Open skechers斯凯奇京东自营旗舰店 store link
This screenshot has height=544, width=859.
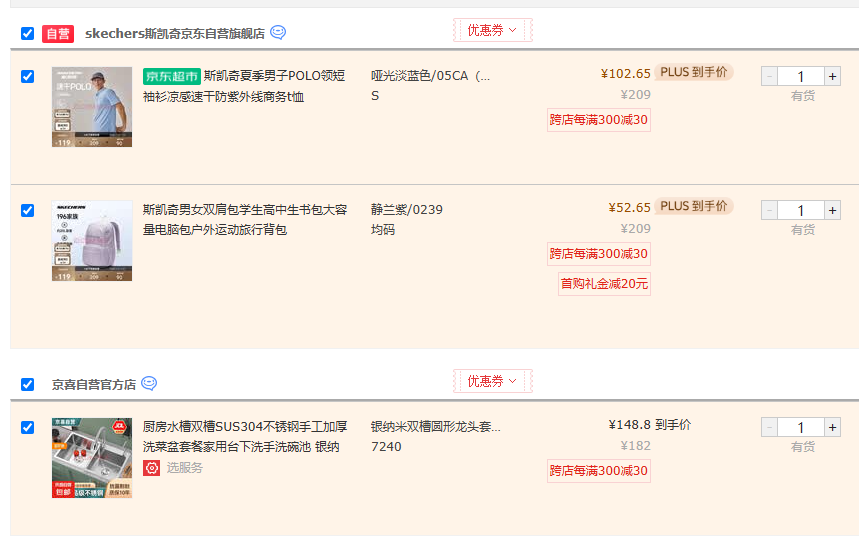coord(175,34)
